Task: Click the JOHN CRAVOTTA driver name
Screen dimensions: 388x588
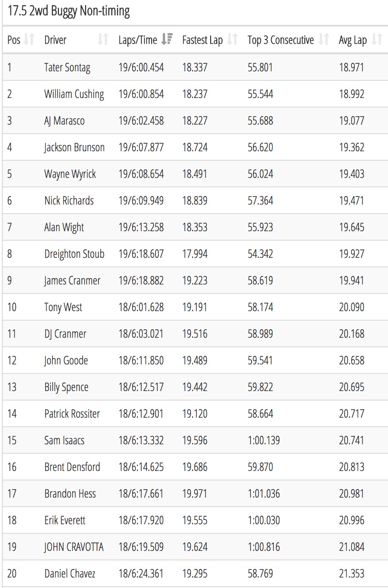Action: (x=74, y=547)
